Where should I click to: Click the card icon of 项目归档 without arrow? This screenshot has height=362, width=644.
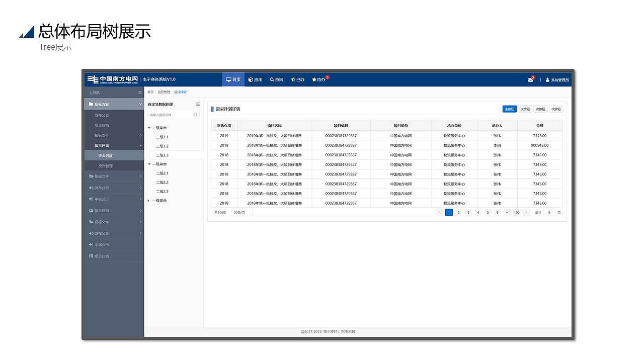click(x=91, y=256)
